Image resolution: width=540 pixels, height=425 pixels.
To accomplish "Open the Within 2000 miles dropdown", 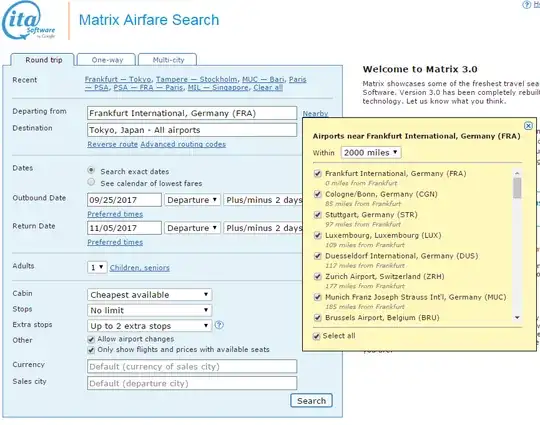I will (x=371, y=153).
